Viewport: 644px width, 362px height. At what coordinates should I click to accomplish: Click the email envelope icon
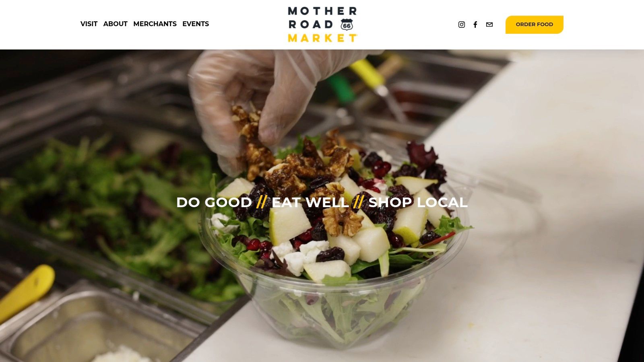[x=489, y=25]
